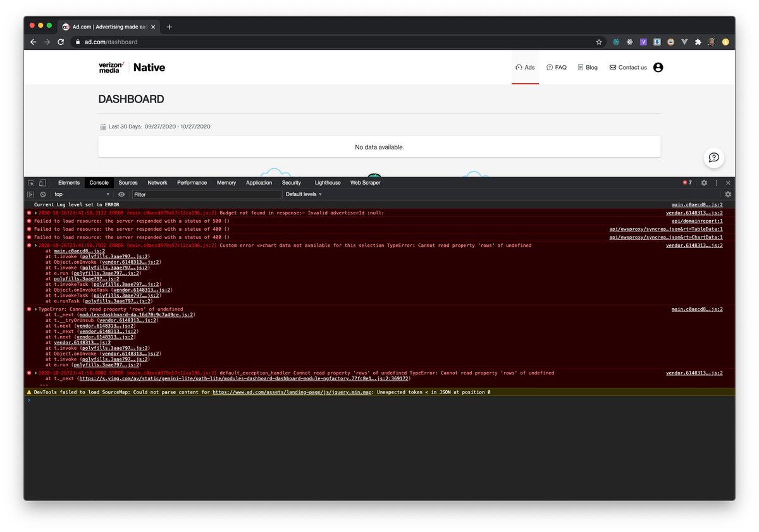Image resolution: width=759 pixels, height=532 pixels.
Task: Open the Web Scraper tab
Action: click(x=366, y=183)
